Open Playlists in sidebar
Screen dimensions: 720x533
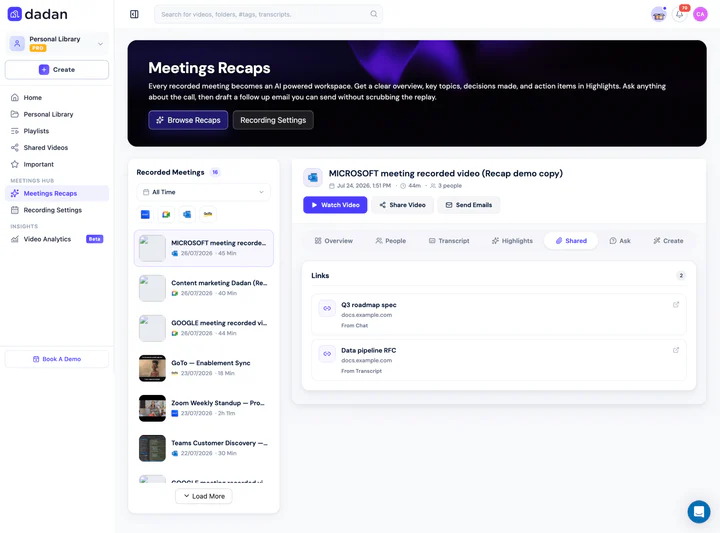57,131
